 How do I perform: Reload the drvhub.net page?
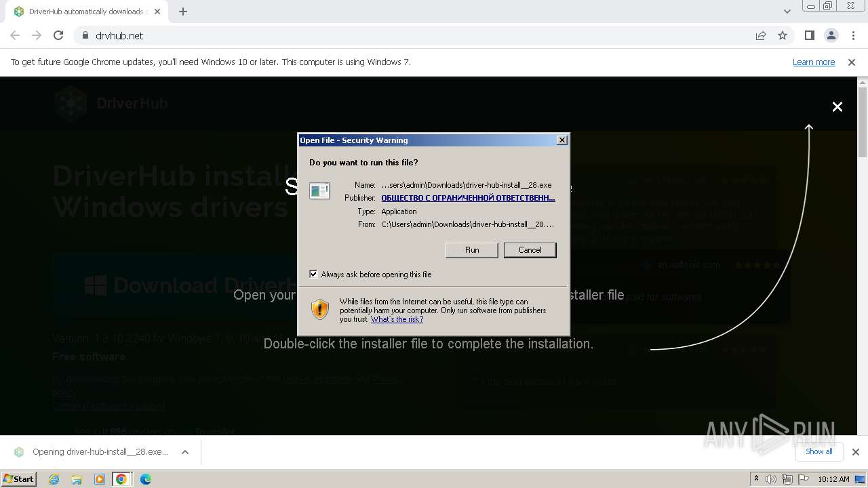coord(58,35)
